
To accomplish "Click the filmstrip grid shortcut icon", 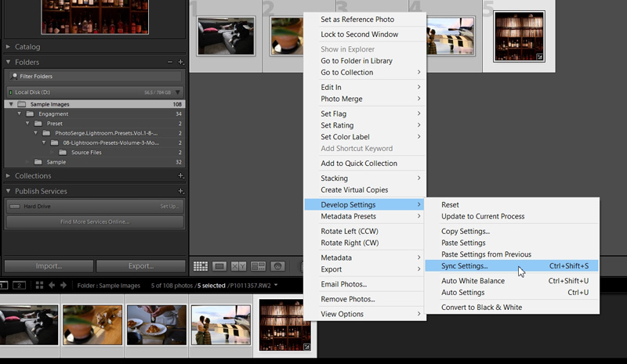I will pyautogui.click(x=38, y=285).
